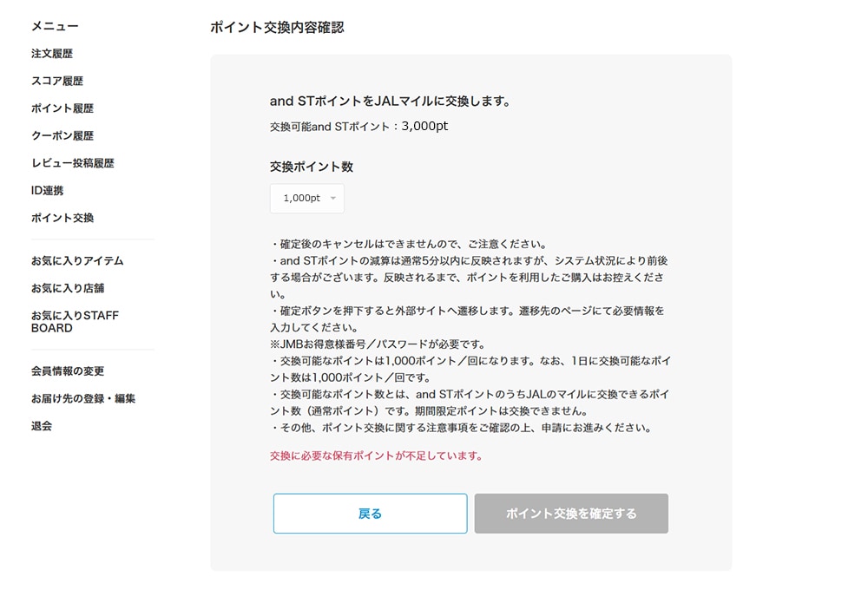
Task: Select レビュー投稿履歴 in the menu
Action: (x=73, y=163)
